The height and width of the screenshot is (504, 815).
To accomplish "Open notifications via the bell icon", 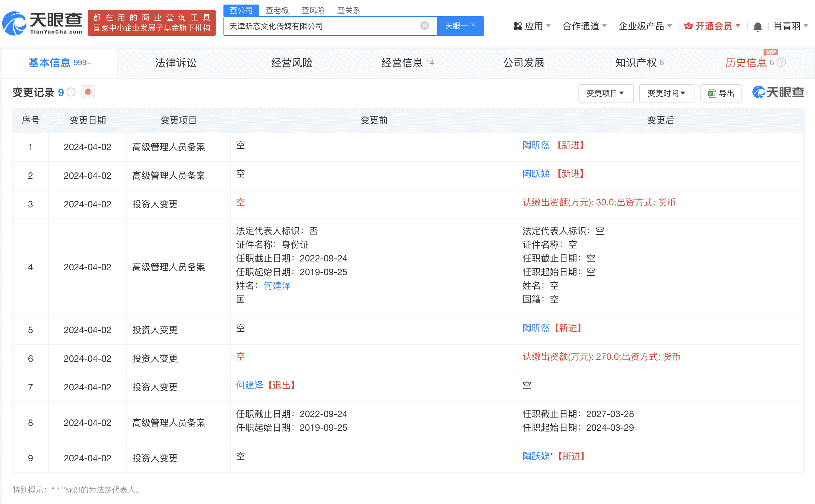I will pyautogui.click(x=758, y=26).
